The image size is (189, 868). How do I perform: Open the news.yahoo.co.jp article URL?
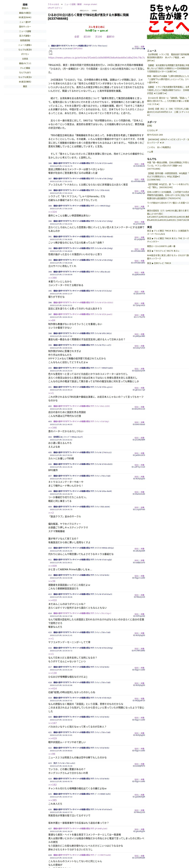(x=97, y=58)
